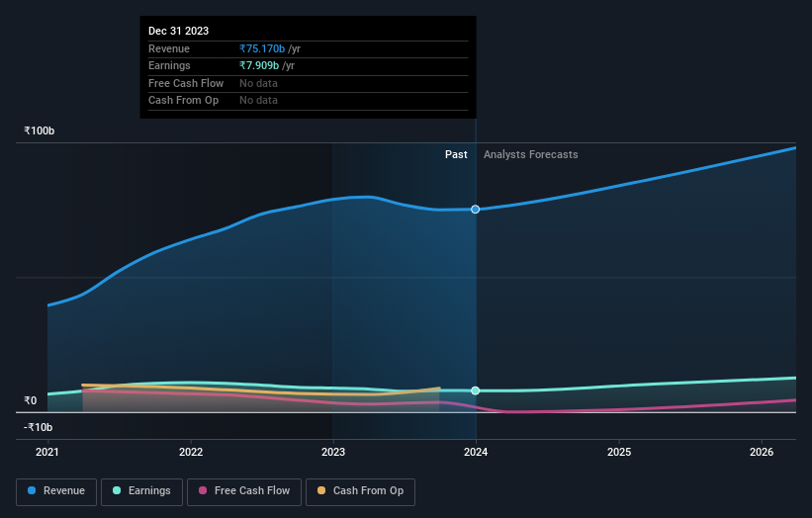This screenshot has height=518, width=812.
Task: Toggle the Cash From Op legend button
Action: tap(360, 491)
